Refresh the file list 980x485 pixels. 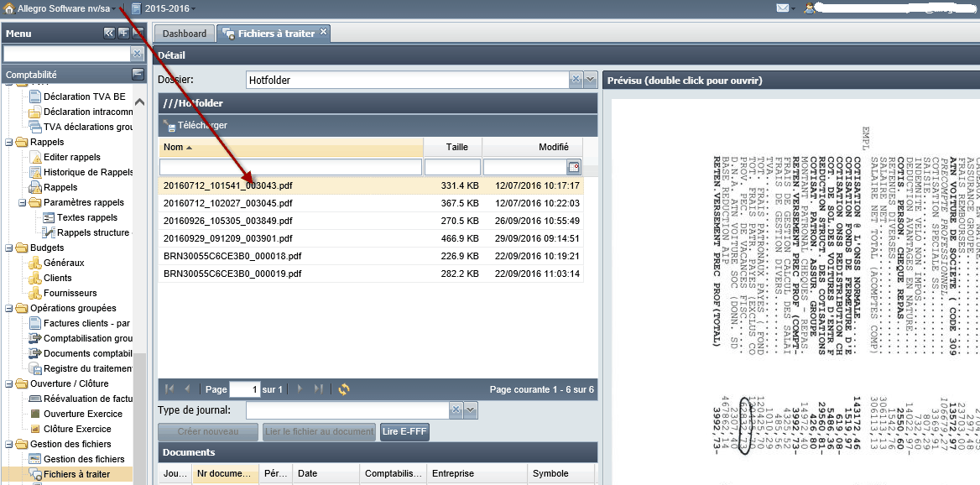tap(344, 389)
